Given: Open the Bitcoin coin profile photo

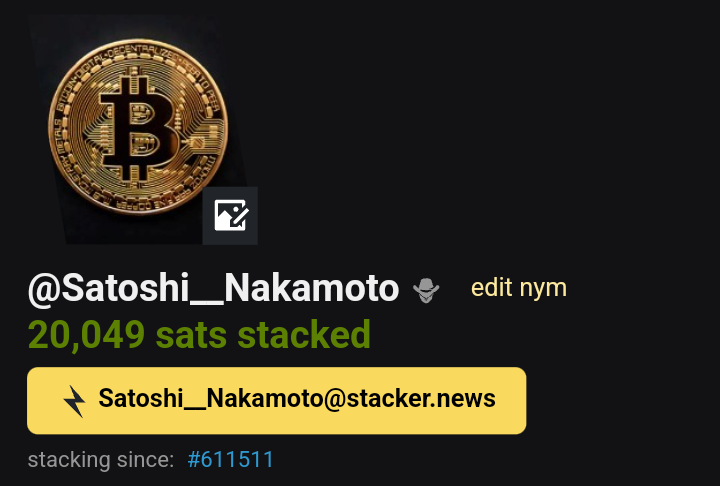Looking at the screenshot, I should 138,129.
